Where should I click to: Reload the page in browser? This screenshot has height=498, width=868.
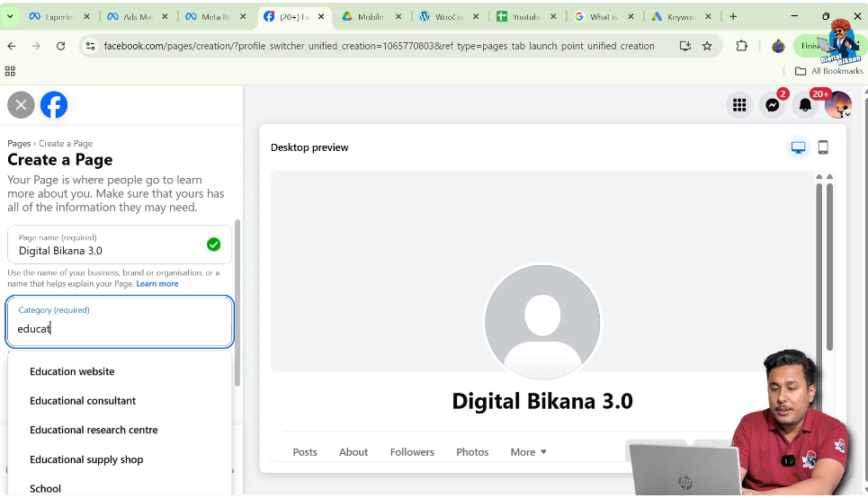pos(60,46)
